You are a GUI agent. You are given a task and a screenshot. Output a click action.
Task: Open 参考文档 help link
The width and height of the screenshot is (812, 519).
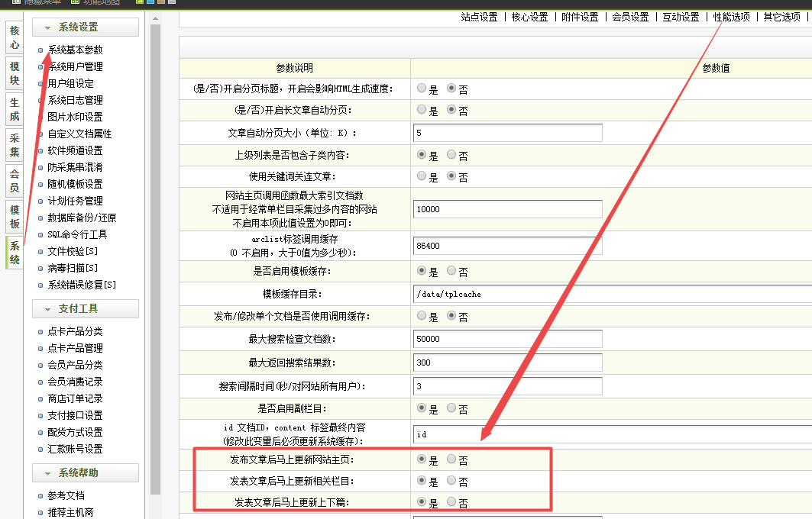click(66, 495)
